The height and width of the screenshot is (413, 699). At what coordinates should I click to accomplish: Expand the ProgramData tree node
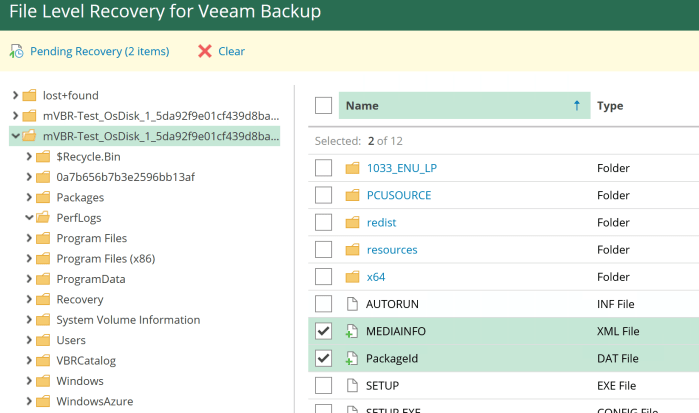pyautogui.click(x=29, y=279)
